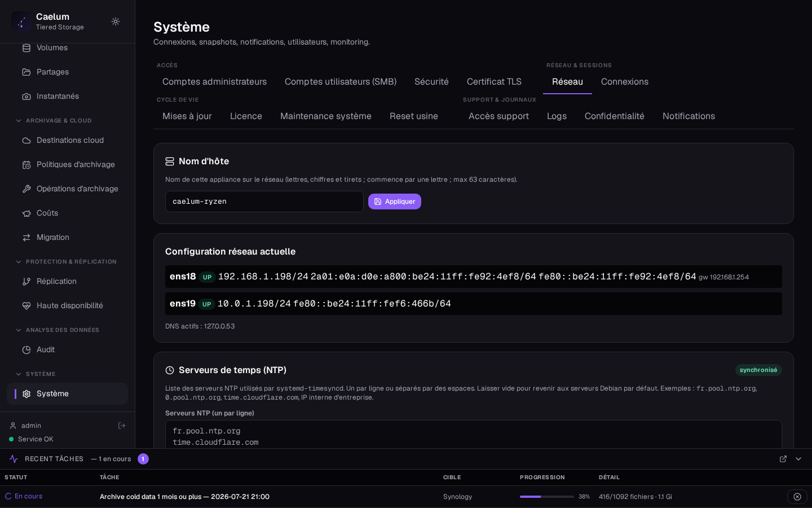Click the Audit pie chart icon
Viewport: 812px width, 508px height.
pos(27,350)
